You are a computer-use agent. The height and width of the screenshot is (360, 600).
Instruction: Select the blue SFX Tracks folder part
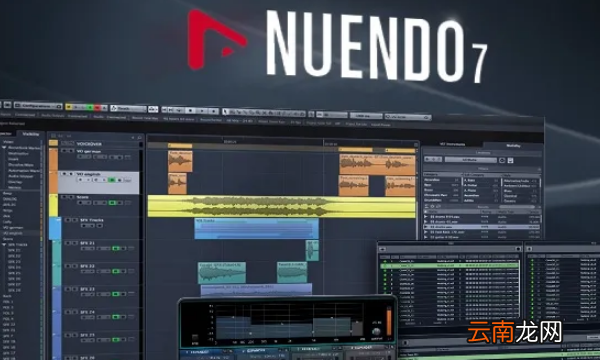(256, 228)
